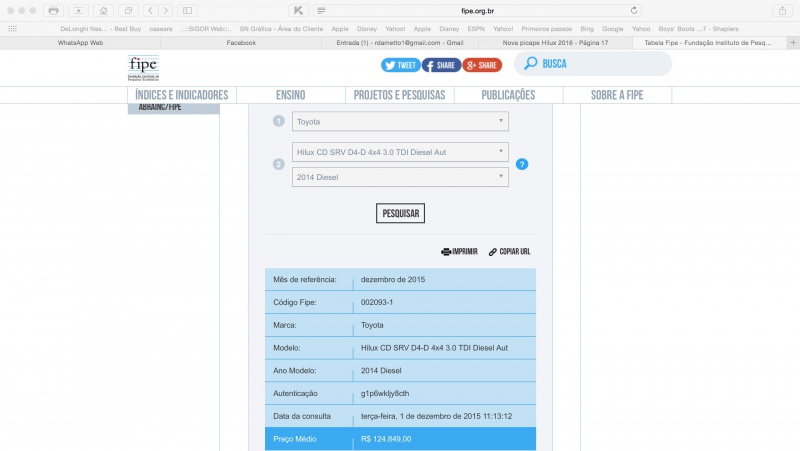Viewport: 800px width, 451px height.
Task: Click the Busca magnifier icon
Action: [x=531, y=63]
